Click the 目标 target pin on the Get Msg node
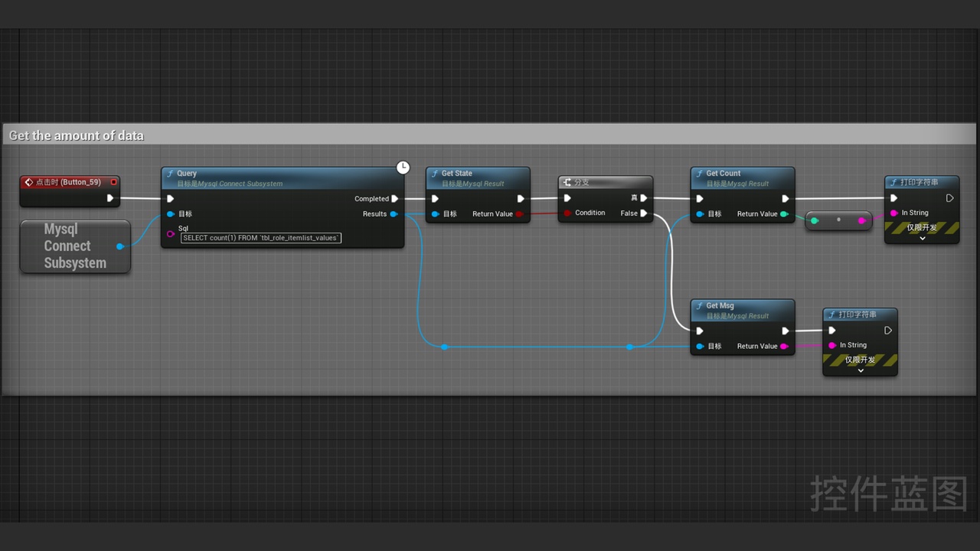The image size is (980, 551). pos(700,347)
